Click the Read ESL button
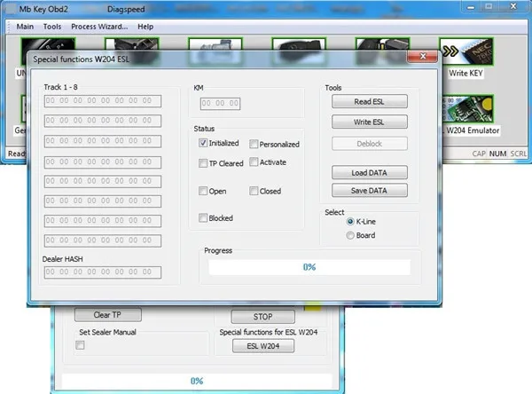Viewport: 532px width, 394px height. [x=370, y=101]
